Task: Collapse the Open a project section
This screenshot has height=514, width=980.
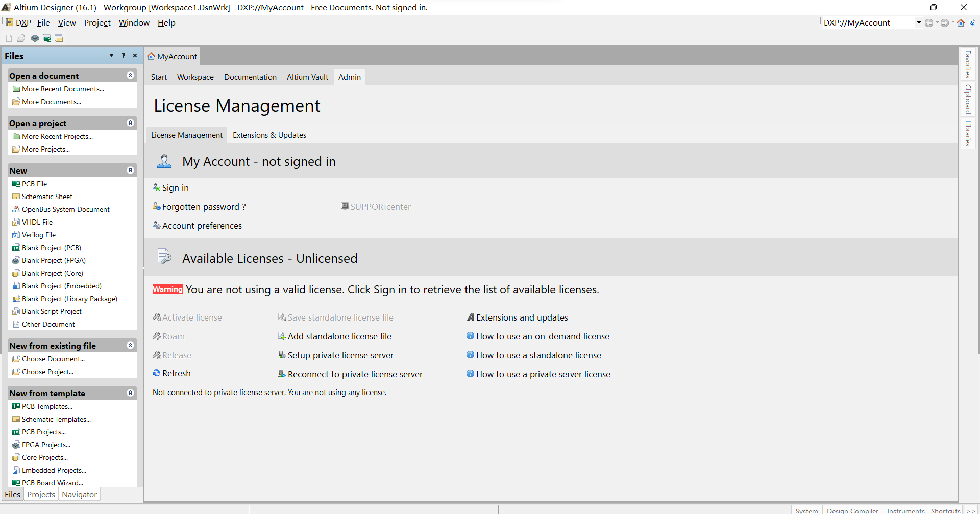Action: (130, 123)
